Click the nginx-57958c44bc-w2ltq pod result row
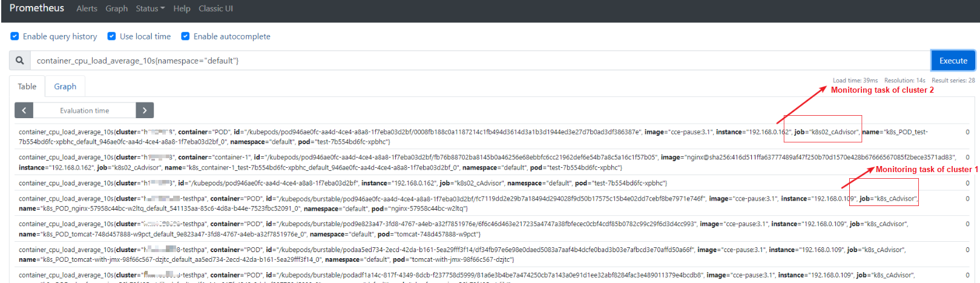980x283 pixels. (424, 203)
